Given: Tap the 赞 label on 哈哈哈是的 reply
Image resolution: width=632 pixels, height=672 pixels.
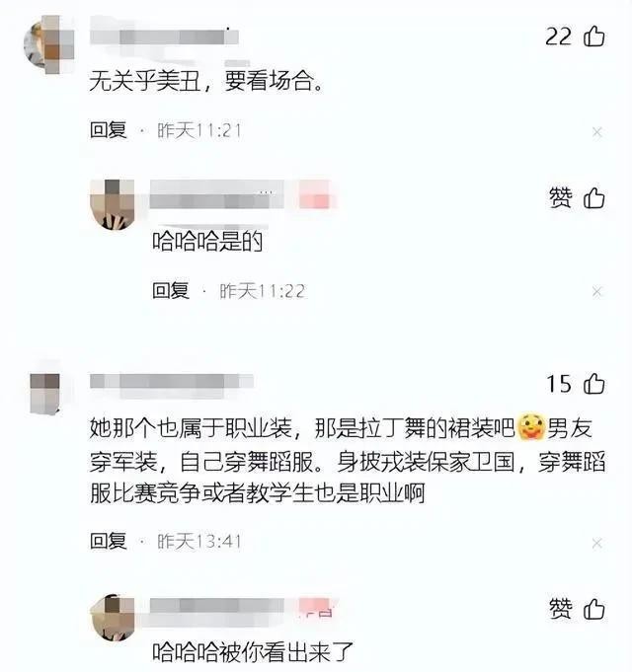Looking at the screenshot, I should click(560, 198).
